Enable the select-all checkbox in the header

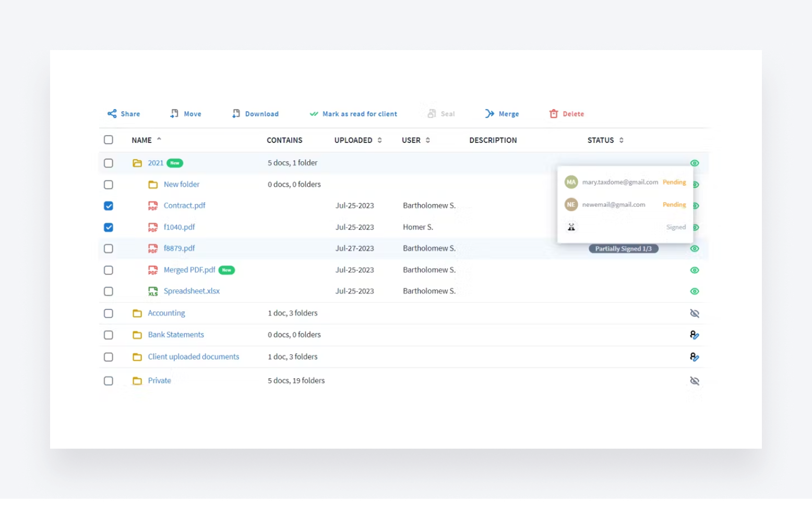109,140
